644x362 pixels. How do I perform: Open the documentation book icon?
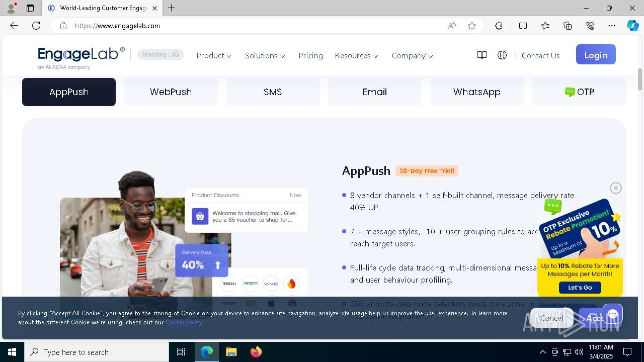(481, 55)
